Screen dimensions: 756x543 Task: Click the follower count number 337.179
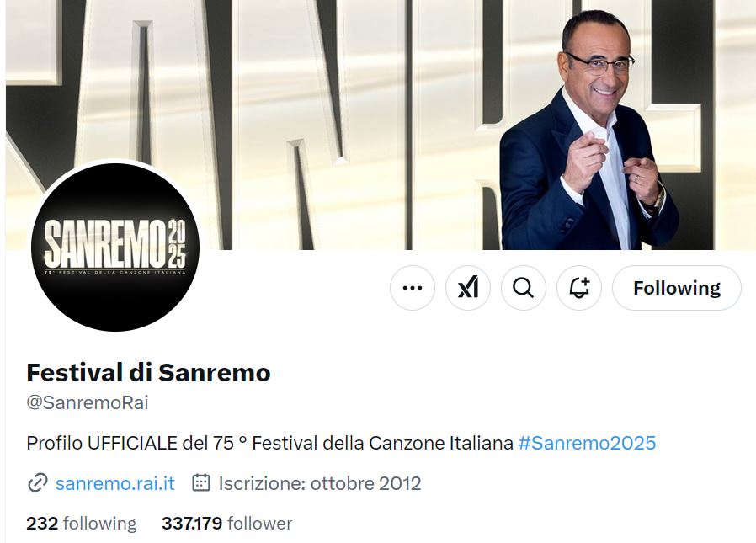192,524
